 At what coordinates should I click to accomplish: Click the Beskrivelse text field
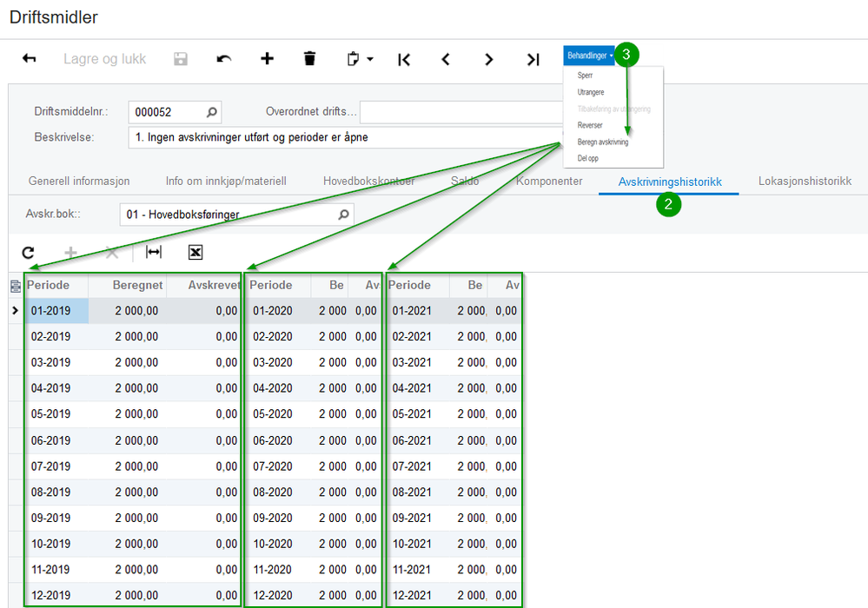[348, 137]
